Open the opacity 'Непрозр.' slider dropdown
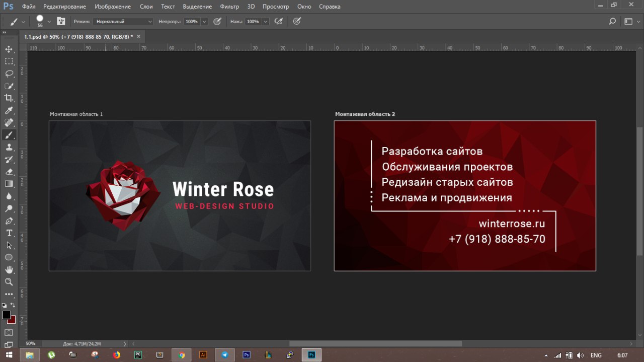The image size is (644, 362). (204, 22)
